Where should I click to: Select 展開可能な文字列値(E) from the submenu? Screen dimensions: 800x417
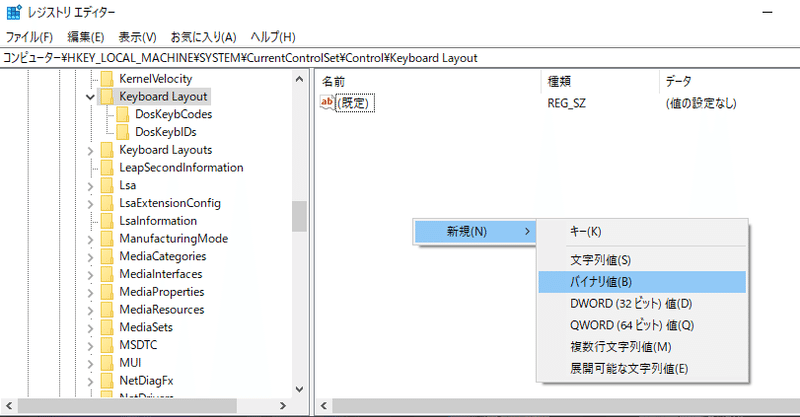pyautogui.click(x=642, y=369)
